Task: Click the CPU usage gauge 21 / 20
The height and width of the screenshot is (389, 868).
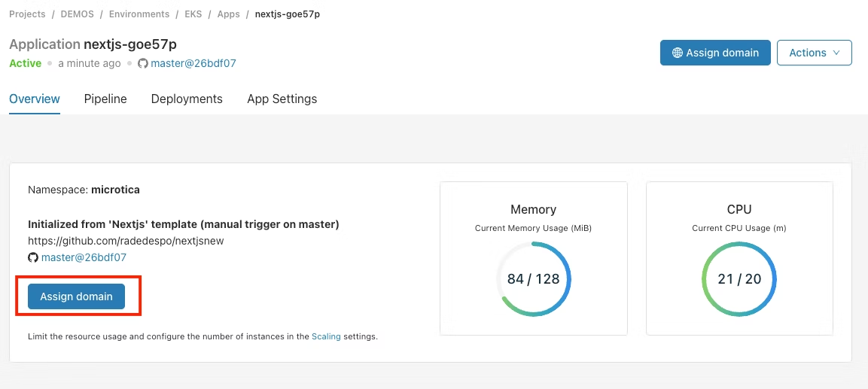Action: tap(739, 279)
